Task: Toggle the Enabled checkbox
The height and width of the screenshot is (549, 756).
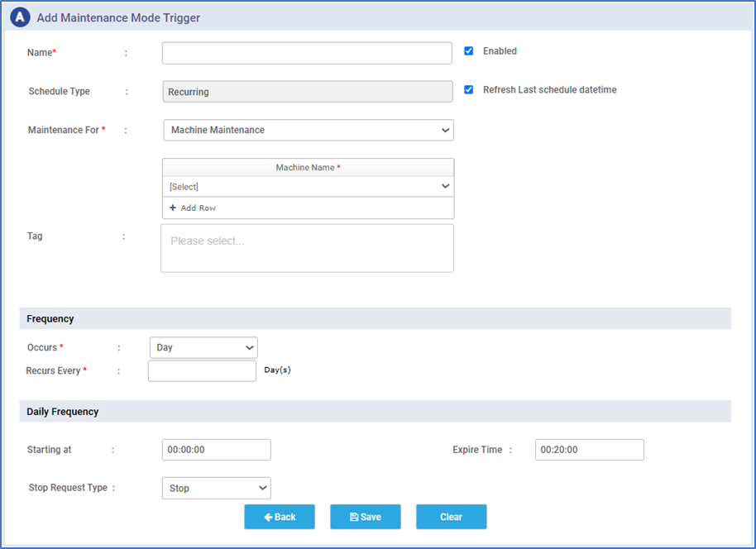Action: tap(469, 51)
